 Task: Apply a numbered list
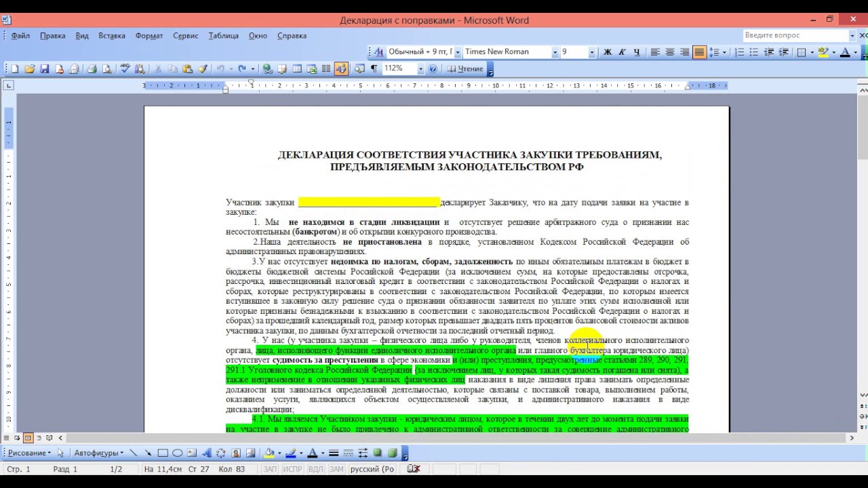pyautogui.click(x=739, y=52)
